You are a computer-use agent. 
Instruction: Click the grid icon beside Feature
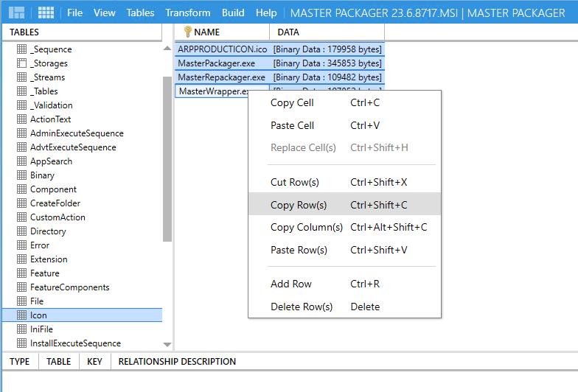(x=22, y=273)
